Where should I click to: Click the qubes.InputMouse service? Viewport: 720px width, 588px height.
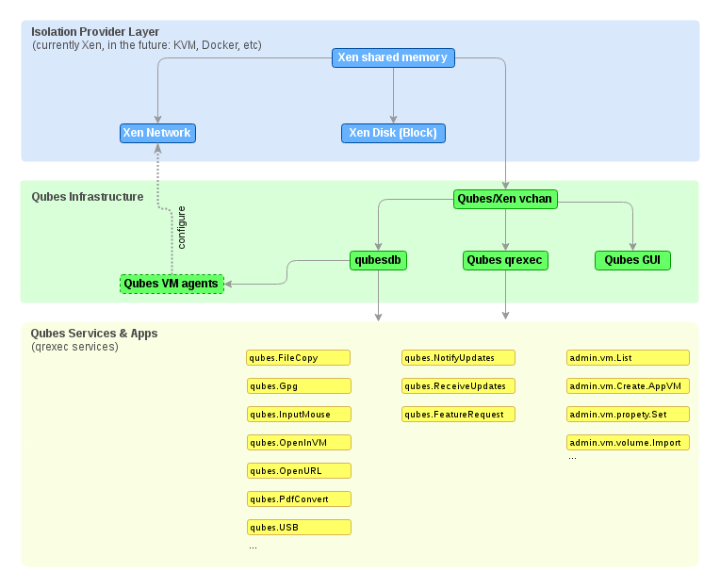pos(298,415)
